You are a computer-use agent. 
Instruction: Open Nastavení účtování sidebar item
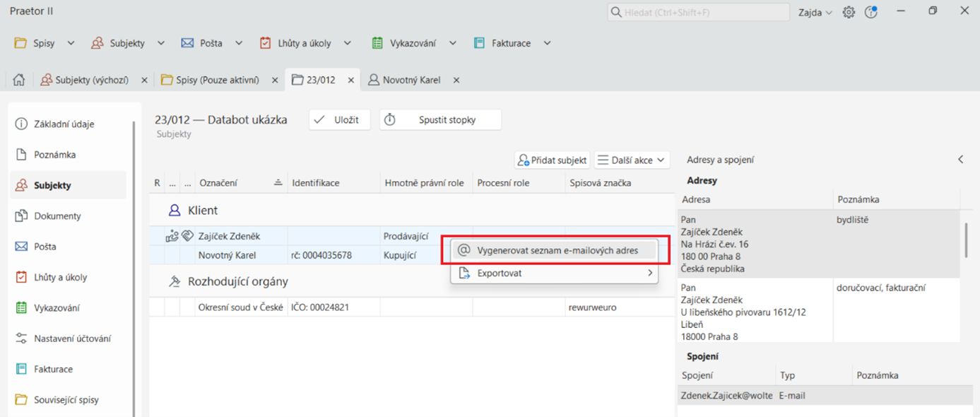coord(72,339)
